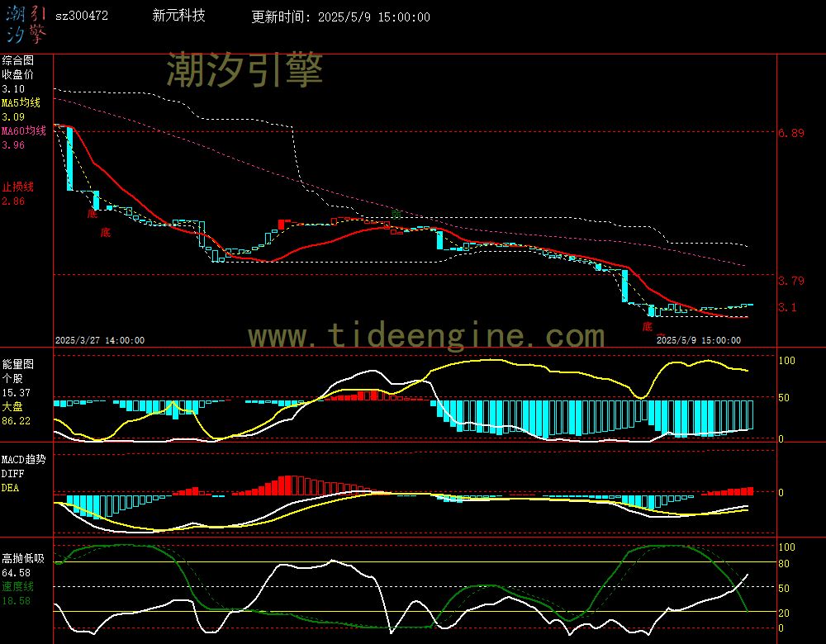Image resolution: width=826 pixels, height=644 pixels.
Task: Click the 6.89 price axis label
Action: pyautogui.click(x=791, y=133)
